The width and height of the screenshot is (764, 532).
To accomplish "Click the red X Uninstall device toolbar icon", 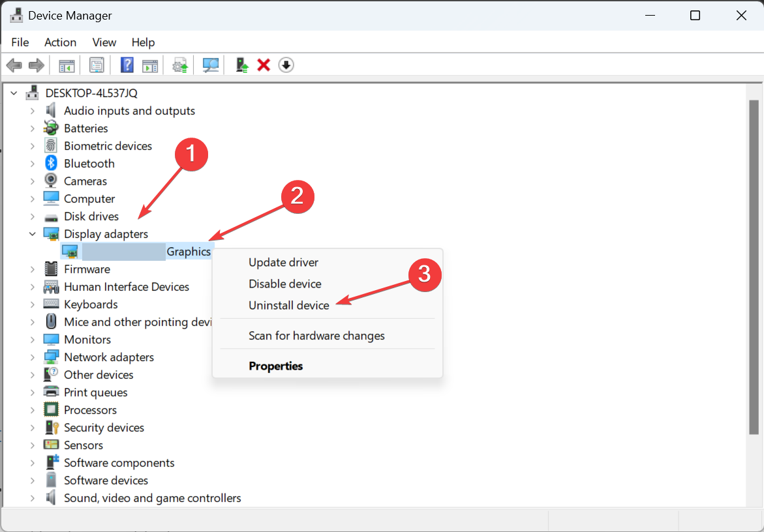I will pyautogui.click(x=263, y=65).
